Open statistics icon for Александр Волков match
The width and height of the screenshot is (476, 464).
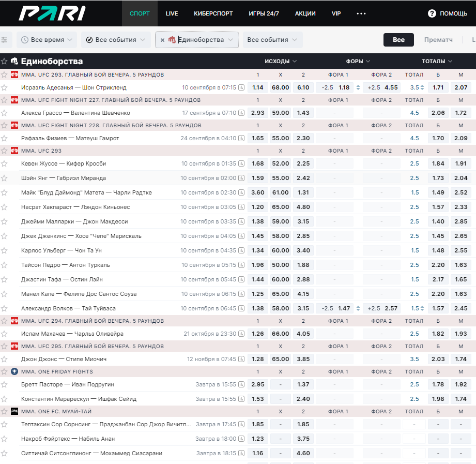coord(241,308)
